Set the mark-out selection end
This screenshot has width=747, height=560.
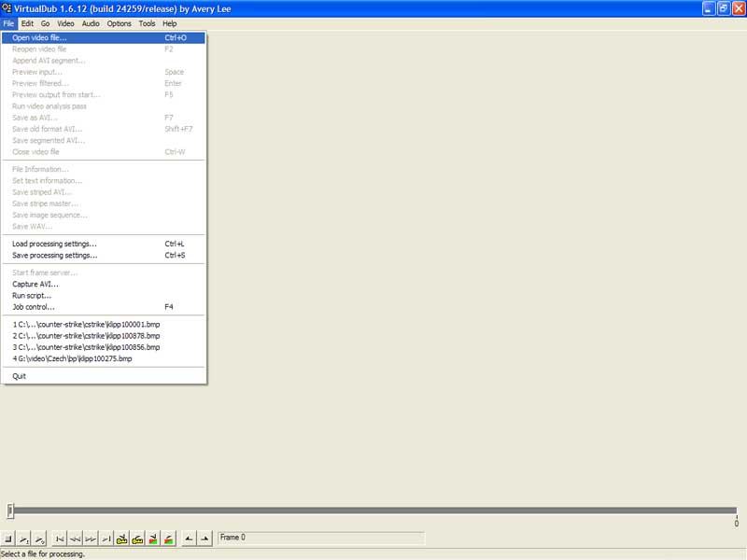[x=204, y=539]
